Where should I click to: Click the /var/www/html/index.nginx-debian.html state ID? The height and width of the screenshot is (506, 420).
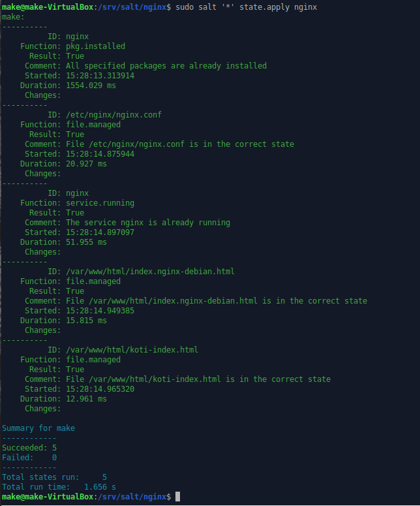(150, 272)
